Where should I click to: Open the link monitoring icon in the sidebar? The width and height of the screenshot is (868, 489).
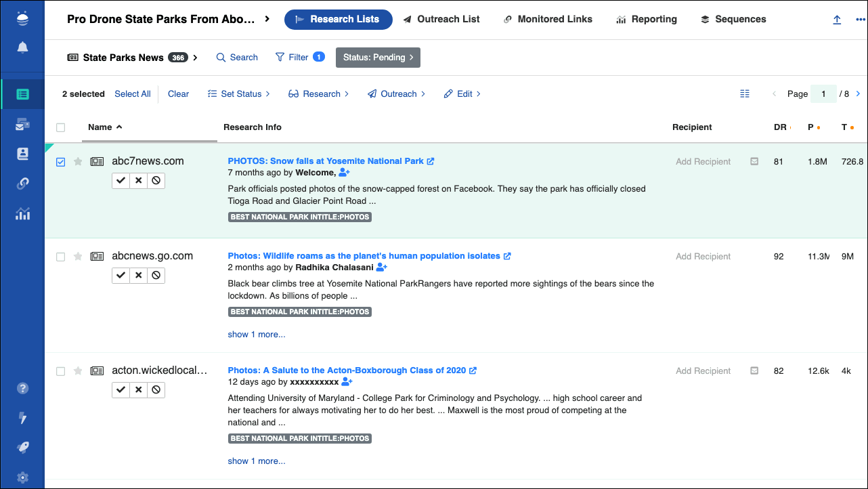(x=22, y=183)
